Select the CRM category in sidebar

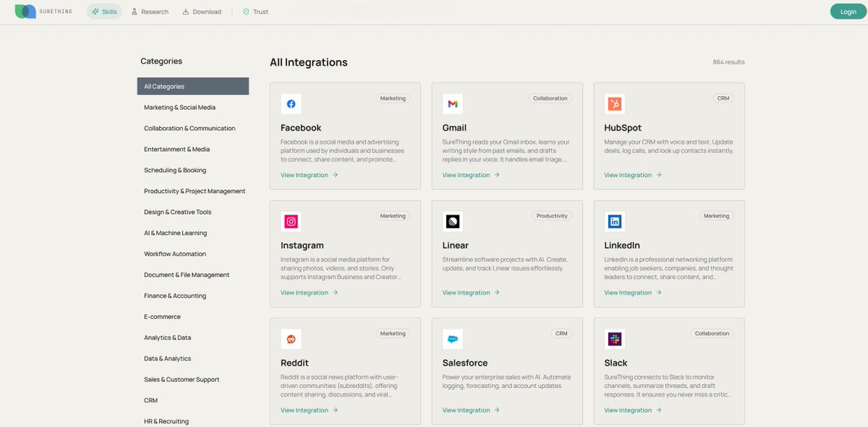coord(193,400)
